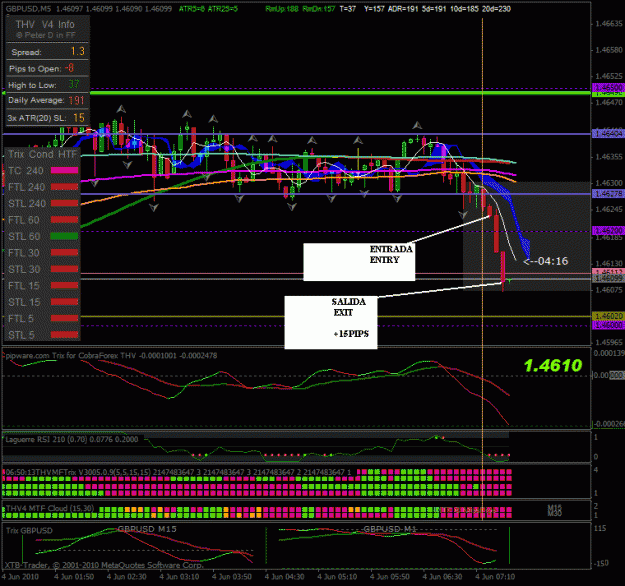Click the purple 1.46200 price tag

[x=608, y=230]
